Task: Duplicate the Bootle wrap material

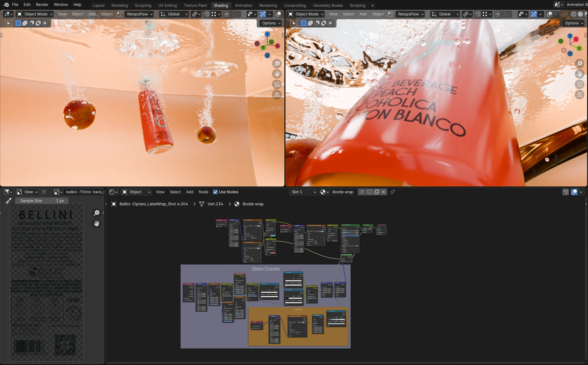Action: [x=376, y=192]
